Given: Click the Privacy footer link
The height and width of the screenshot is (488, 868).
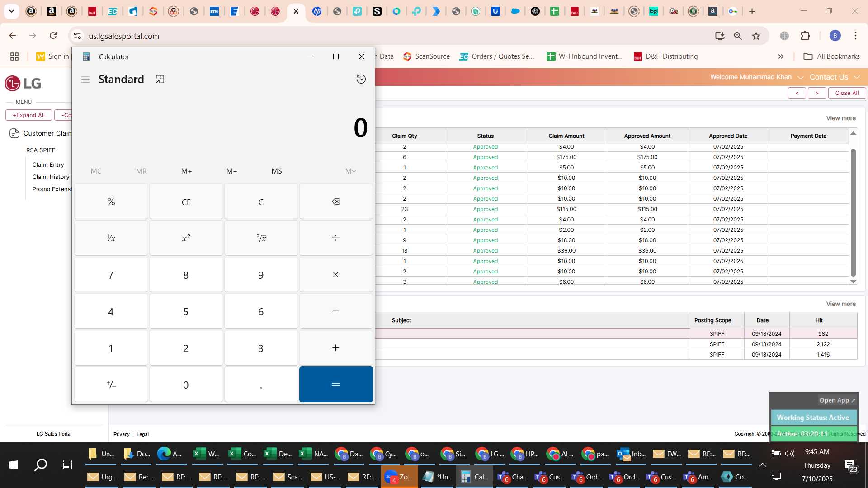Looking at the screenshot, I should click(x=121, y=434).
